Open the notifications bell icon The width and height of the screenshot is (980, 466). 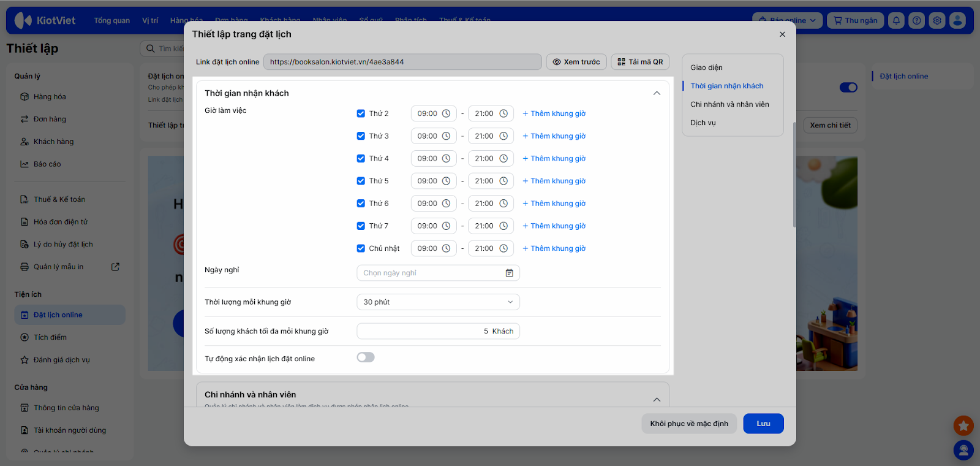(x=896, y=20)
